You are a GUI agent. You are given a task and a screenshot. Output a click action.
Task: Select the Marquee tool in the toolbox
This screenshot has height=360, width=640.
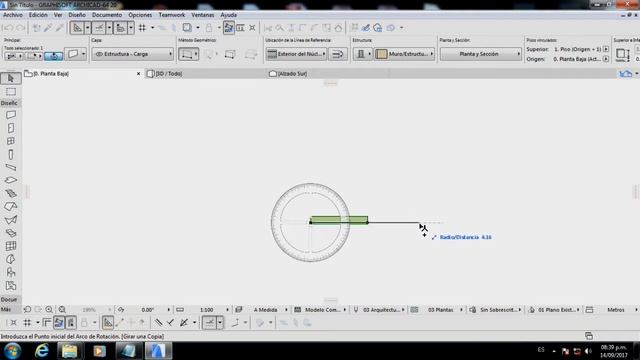click(x=11, y=91)
